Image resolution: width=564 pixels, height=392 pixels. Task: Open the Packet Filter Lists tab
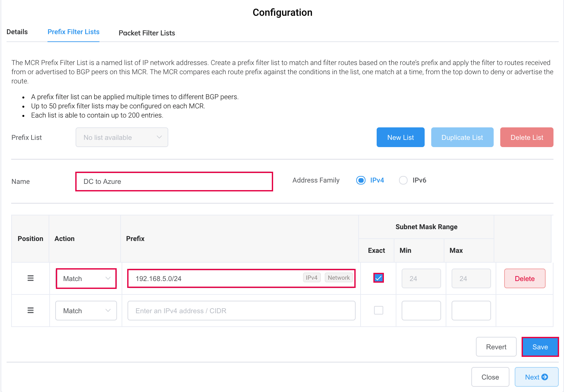[147, 33]
